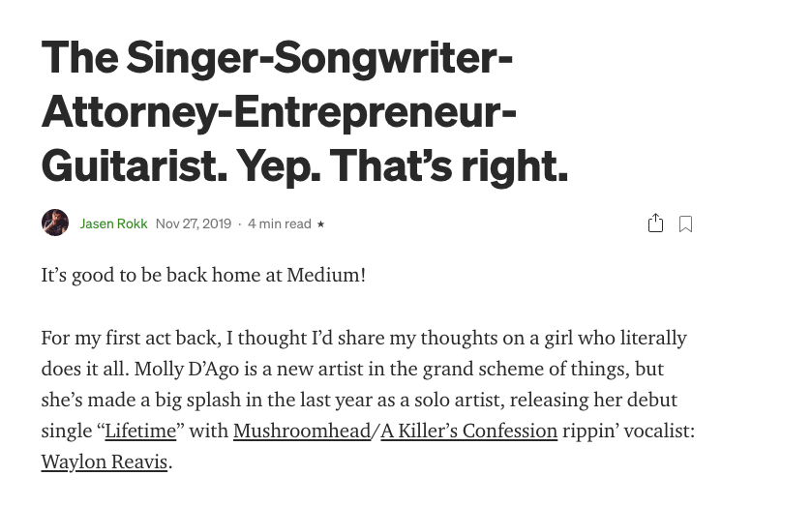Screen dimensions: 812x506
Task: Open the "Lifetime" single link
Action: pyautogui.click(x=140, y=431)
